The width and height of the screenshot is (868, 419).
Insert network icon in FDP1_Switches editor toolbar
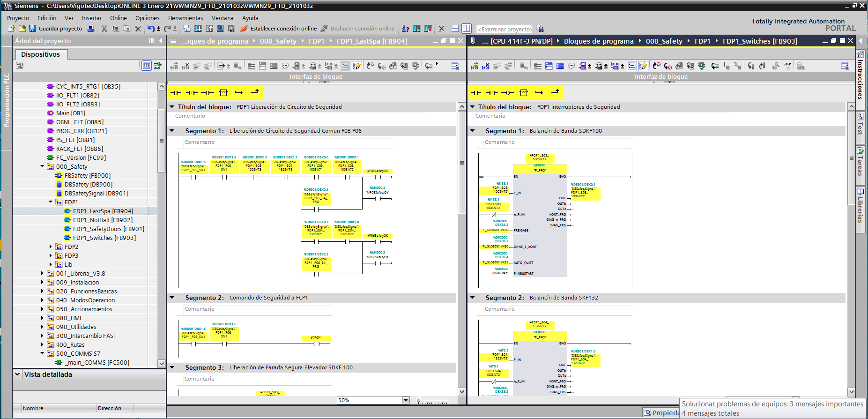(475, 66)
